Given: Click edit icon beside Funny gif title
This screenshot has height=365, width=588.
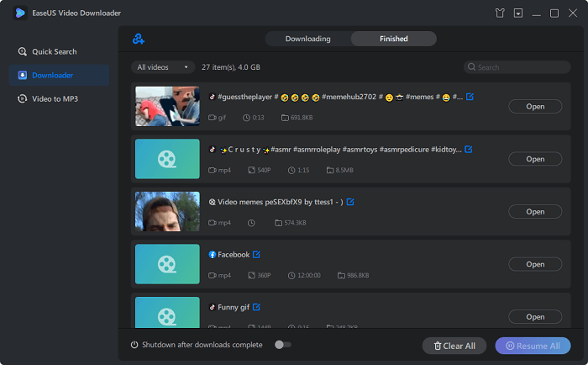Looking at the screenshot, I should pyautogui.click(x=257, y=307).
